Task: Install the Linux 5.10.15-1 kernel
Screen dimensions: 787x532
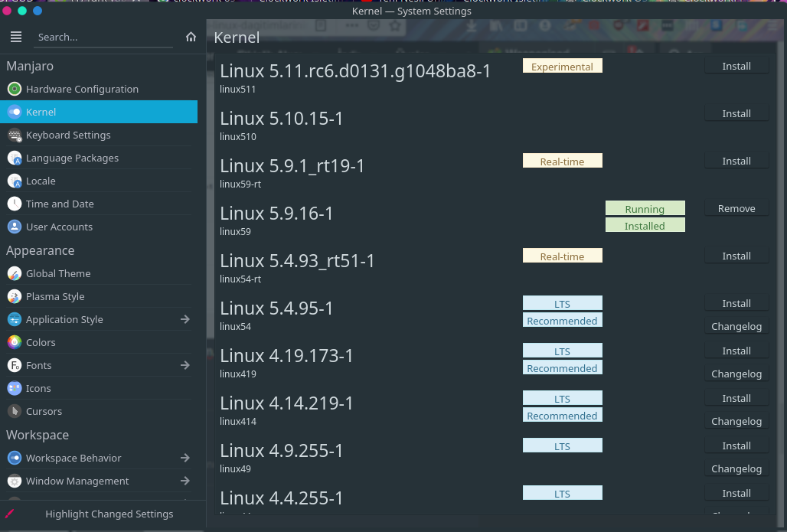Action: coord(736,113)
